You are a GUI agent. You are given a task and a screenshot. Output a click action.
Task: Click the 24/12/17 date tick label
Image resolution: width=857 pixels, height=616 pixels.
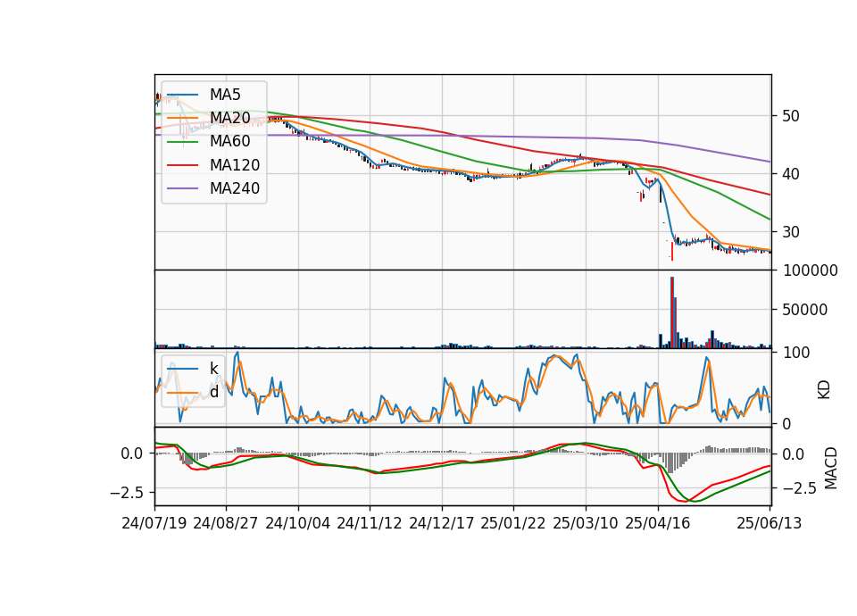point(442,523)
